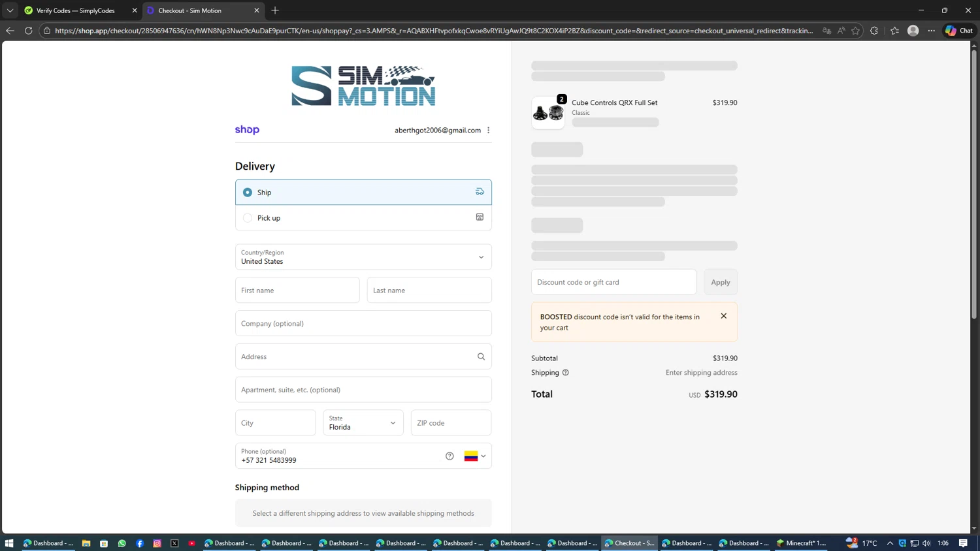Open Instagram from the taskbar
980x551 pixels.
click(157, 543)
